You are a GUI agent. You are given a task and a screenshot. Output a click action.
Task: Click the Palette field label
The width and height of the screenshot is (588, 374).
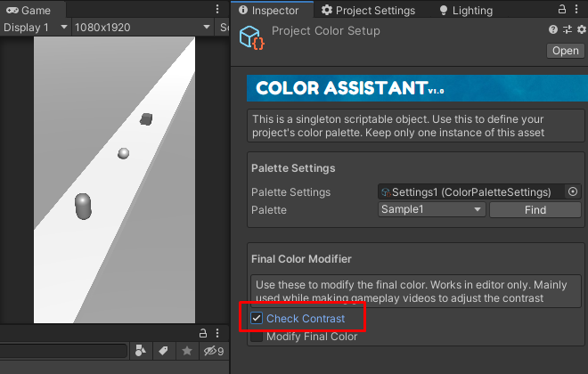tap(269, 210)
